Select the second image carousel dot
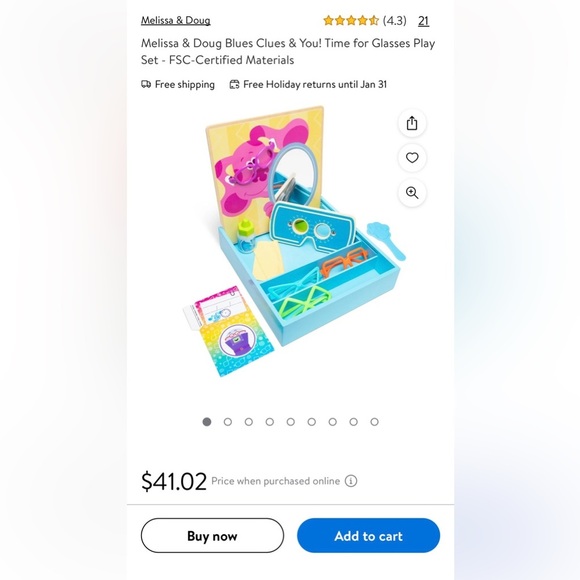This screenshot has width=580, height=580. pyautogui.click(x=228, y=422)
